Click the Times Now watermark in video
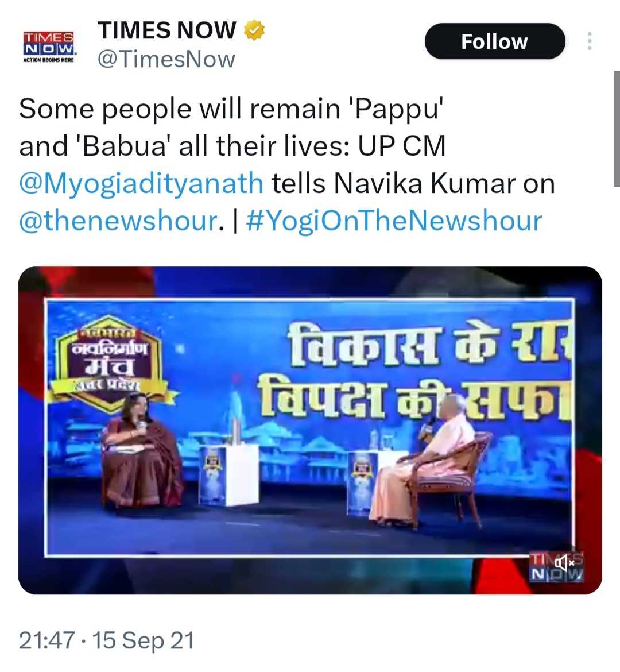Viewport: 620px width, 672px height. click(x=557, y=566)
